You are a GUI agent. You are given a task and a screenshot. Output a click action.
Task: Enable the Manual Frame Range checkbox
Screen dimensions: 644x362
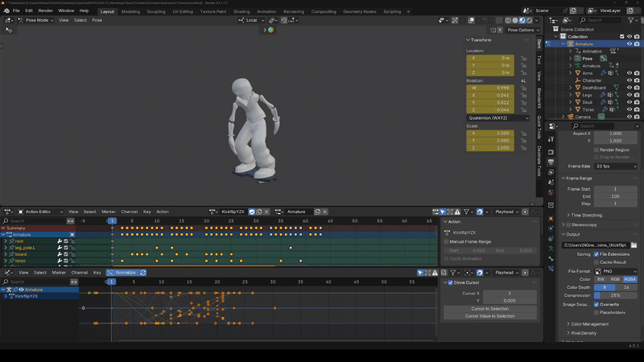pyautogui.click(x=447, y=241)
